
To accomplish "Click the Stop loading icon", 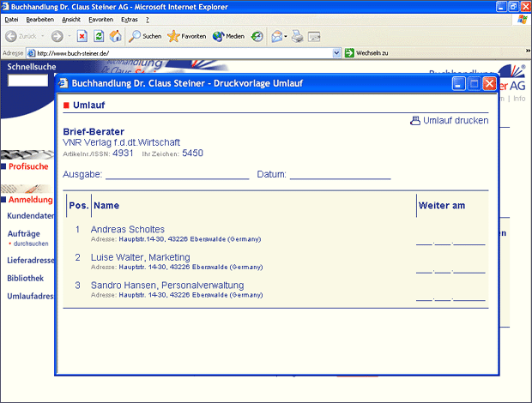I will (82, 36).
